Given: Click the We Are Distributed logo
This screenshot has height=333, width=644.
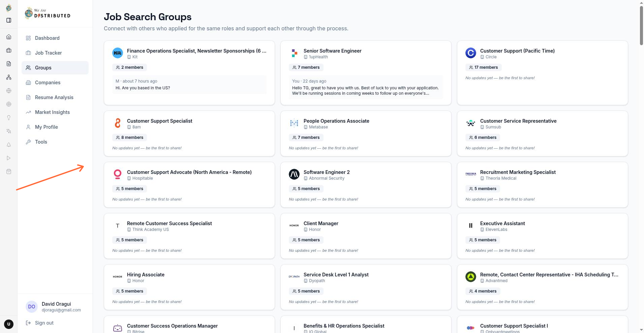Looking at the screenshot, I should click(48, 13).
